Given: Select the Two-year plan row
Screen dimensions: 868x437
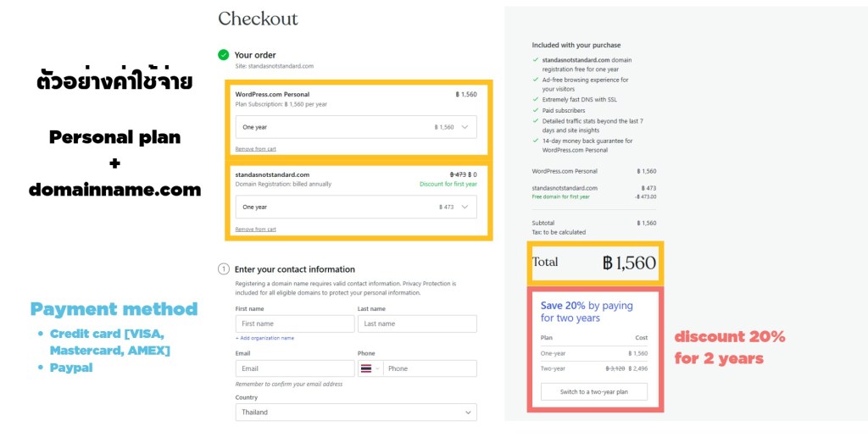Looking at the screenshot, I should click(594, 368).
